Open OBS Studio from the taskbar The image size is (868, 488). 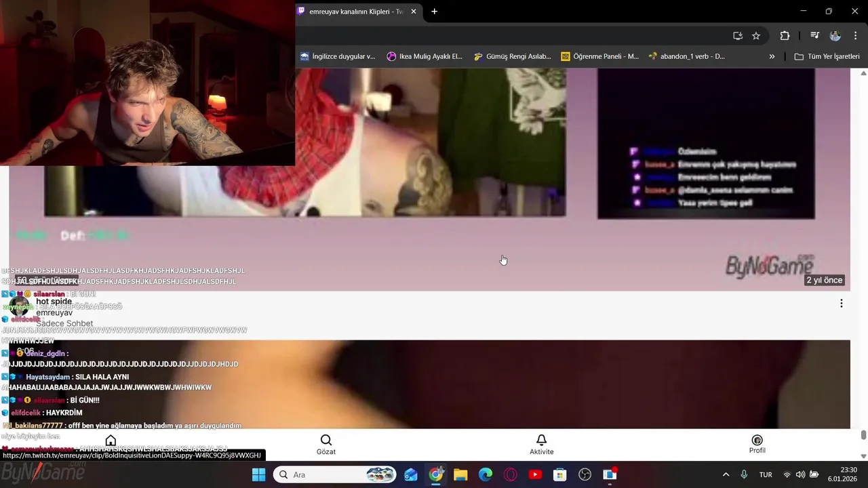coord(585,474)
